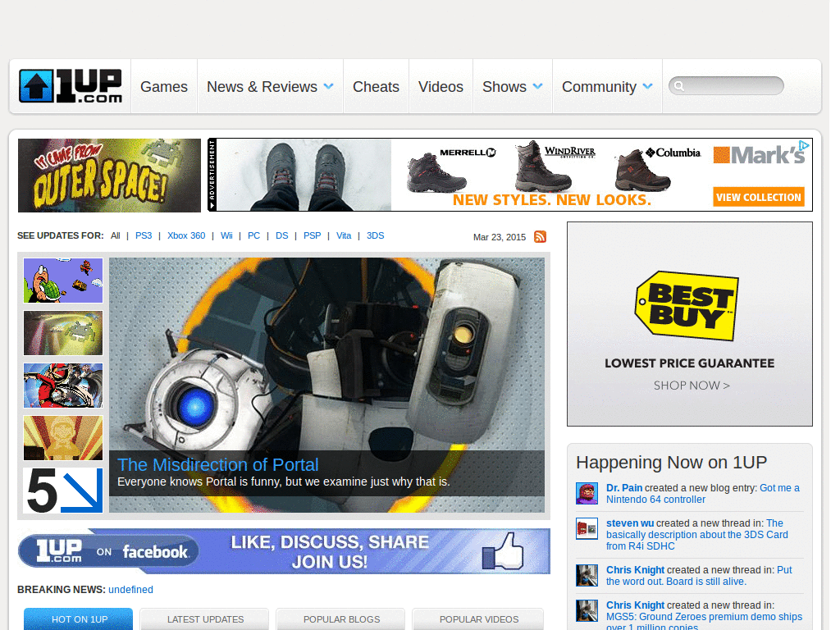The height and width of the screenshot is (630, 840).
Task: Click the 1UP.com logo
Action: [71, 86]
